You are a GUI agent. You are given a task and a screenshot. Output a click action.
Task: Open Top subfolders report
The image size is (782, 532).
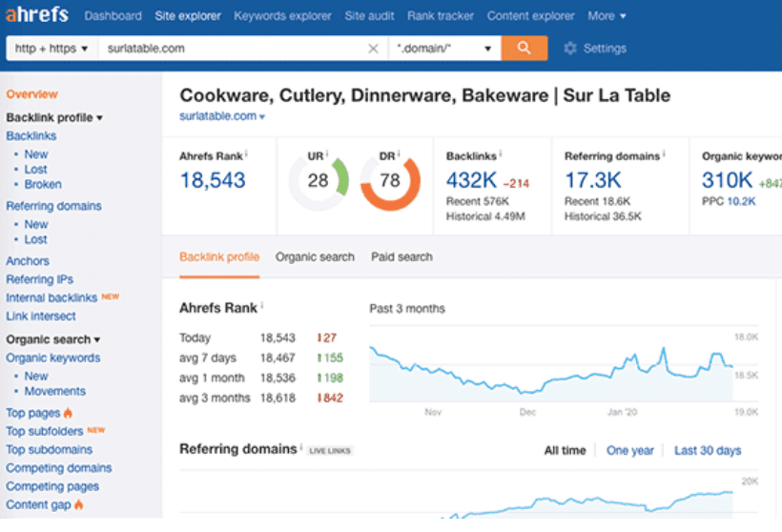click(x=45, y=431)
